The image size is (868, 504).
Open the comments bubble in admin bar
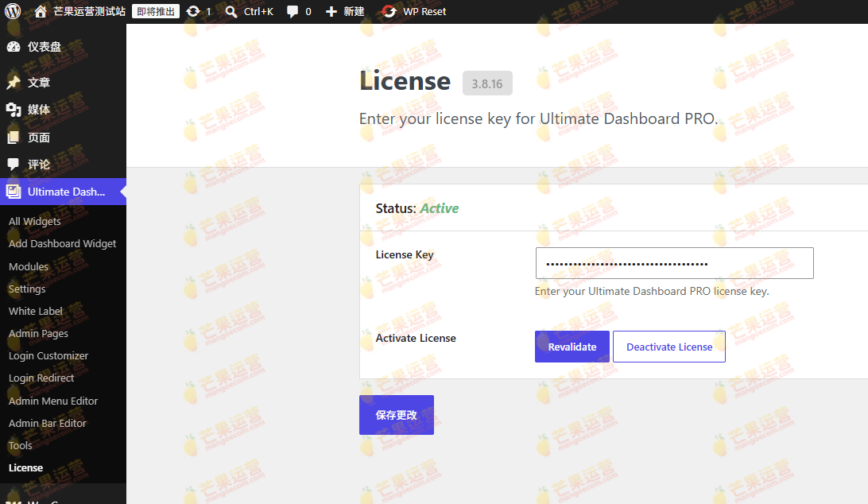pos(293,12)
